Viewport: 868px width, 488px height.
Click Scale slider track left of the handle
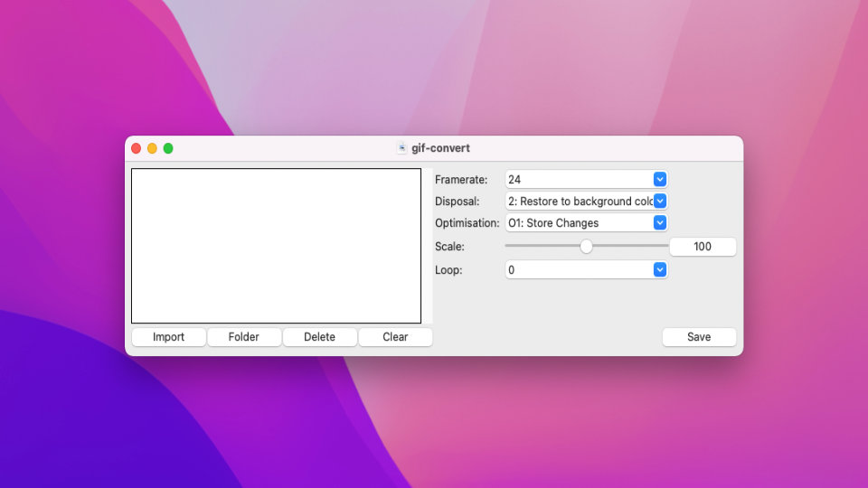(x=542, y=246)
